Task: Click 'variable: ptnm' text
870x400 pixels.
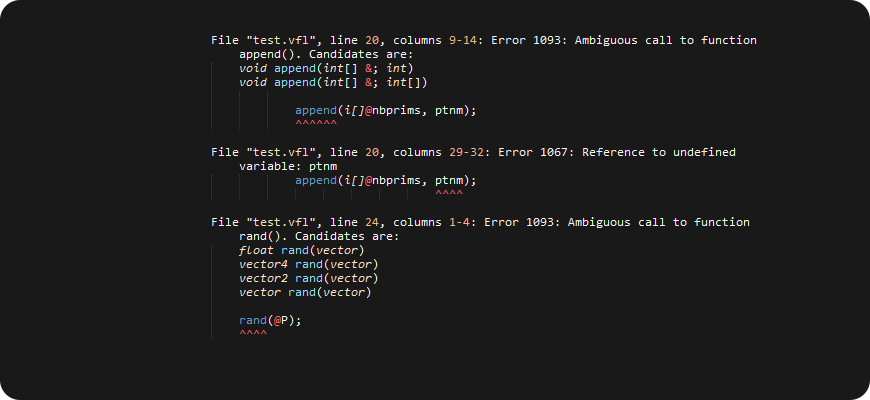Action: 288,166
